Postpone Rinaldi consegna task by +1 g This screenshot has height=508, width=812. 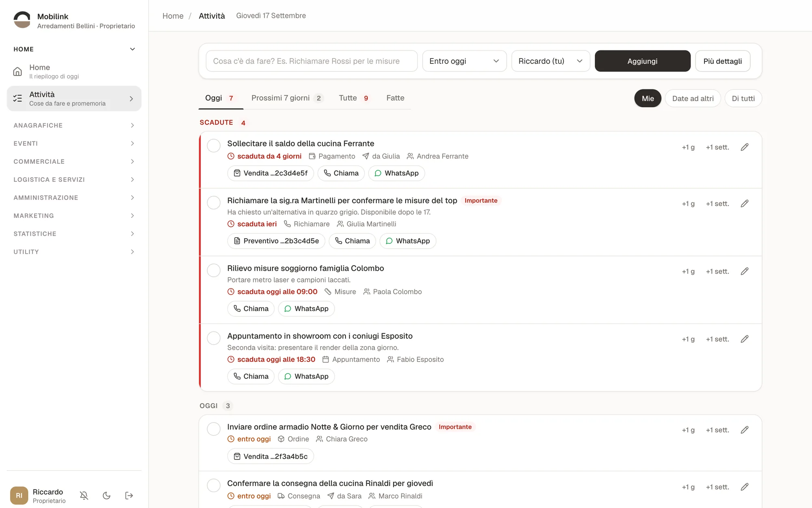pos(688,487)
